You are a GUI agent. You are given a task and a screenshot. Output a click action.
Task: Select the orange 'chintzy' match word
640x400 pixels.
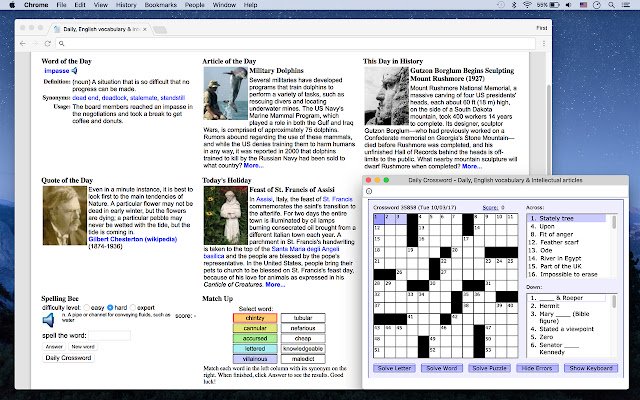pos(255,318)
